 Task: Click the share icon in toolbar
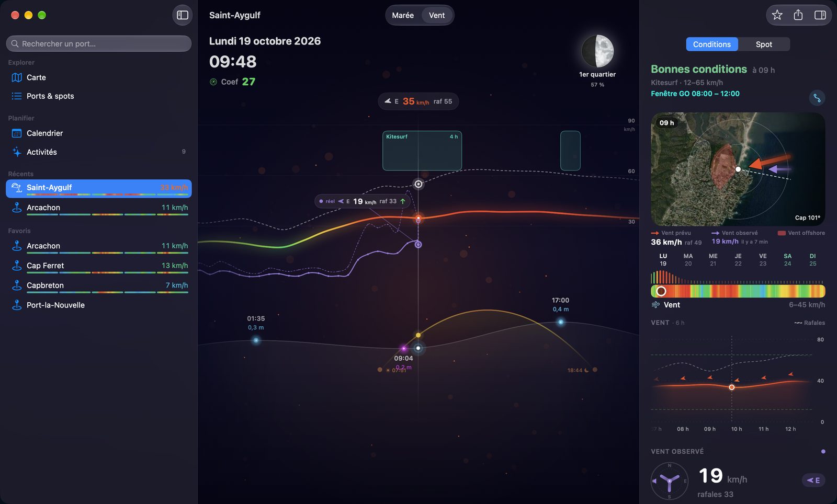pyautogui.click(x=798, y=15)
